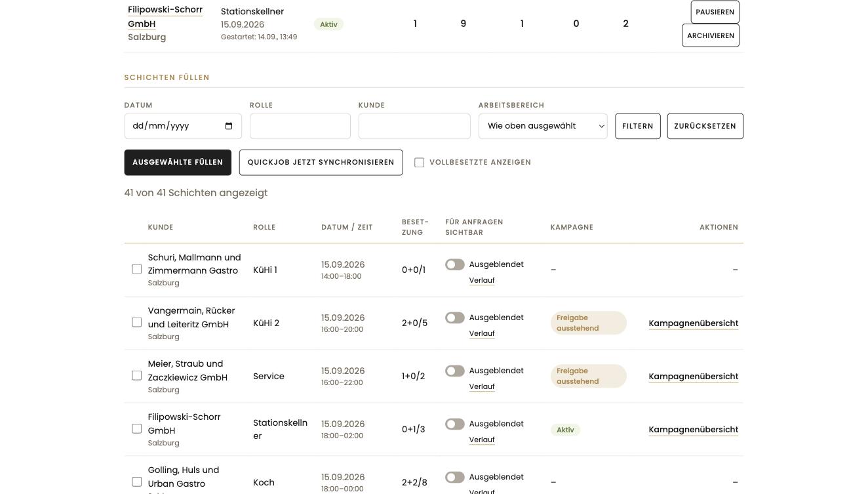Click the Zurücksetzen button
The width and height of the screenshot is (868, 494).
(x=705, y=126)
